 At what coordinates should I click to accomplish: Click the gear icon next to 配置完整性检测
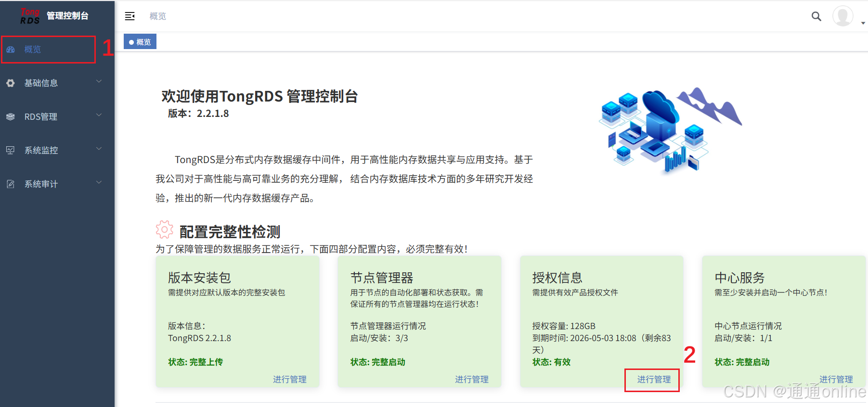(164, 230)
